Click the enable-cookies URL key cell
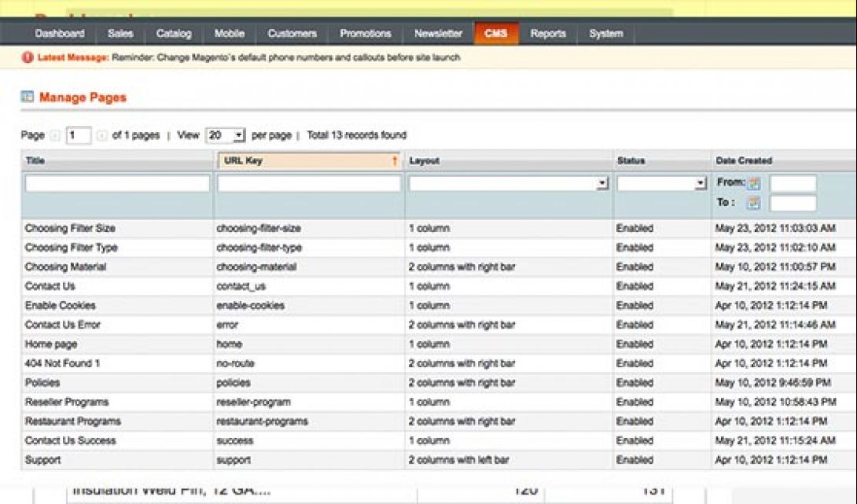The width and height of the screenshot is (857, 504). point(309,306)
